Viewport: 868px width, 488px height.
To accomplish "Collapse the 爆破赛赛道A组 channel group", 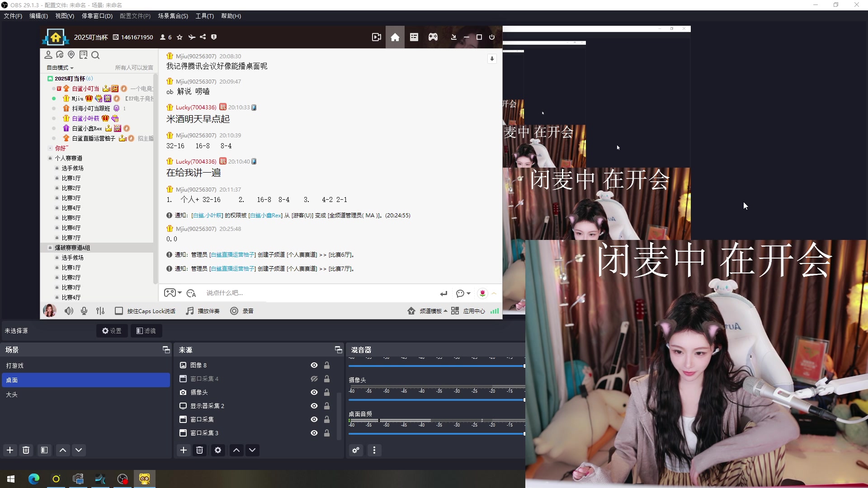I will 50,248.
